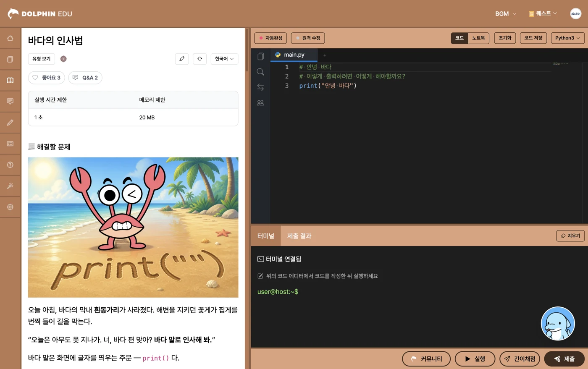This screenshot has width=588, height=369.
Task: Open the list card icon in left sidebar
Action: 10,144
